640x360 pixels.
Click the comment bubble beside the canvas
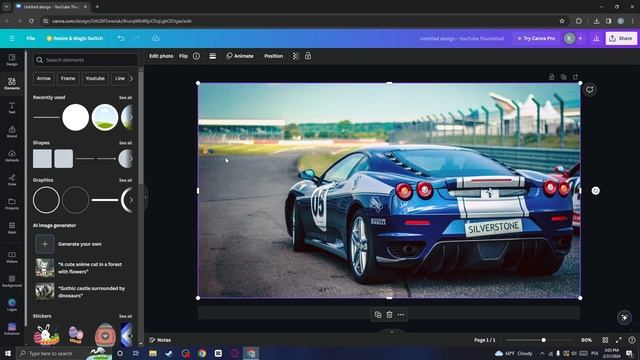point(589,90)
